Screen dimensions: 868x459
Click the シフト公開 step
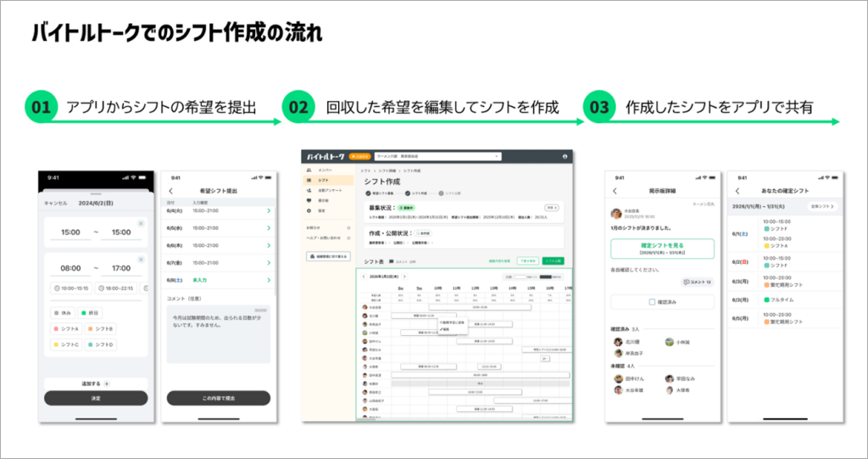click(x=449, y=193)
